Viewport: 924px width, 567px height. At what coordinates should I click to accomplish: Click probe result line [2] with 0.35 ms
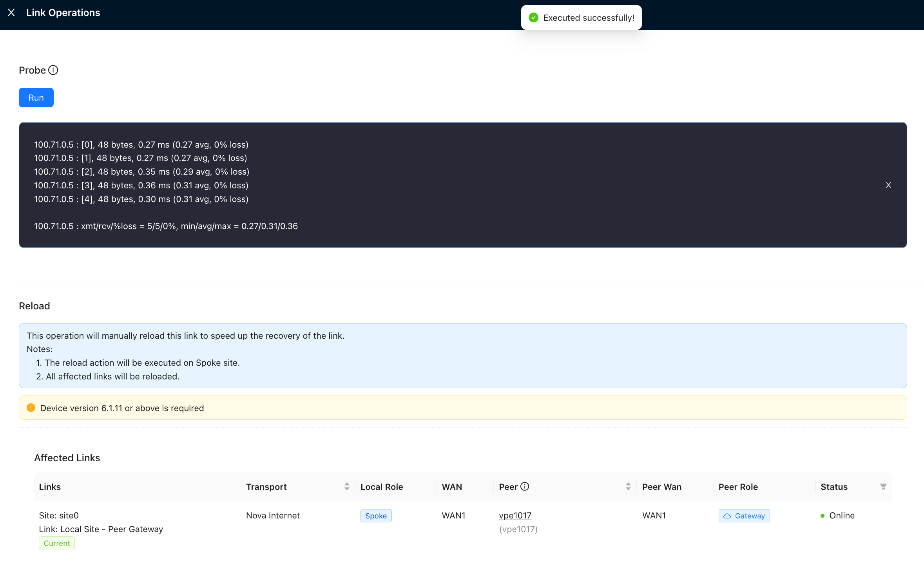[x=141, y=172]
